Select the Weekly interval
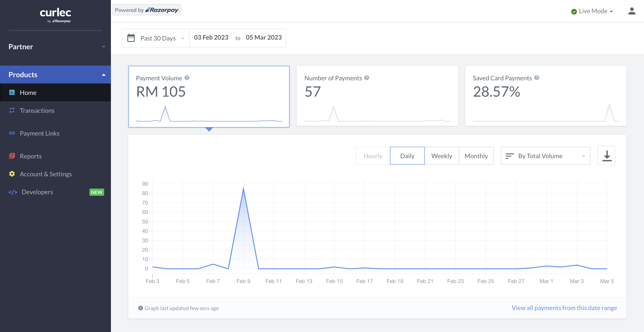The width and height of the screenshot is (644, 332). click(x=442, y=156)
